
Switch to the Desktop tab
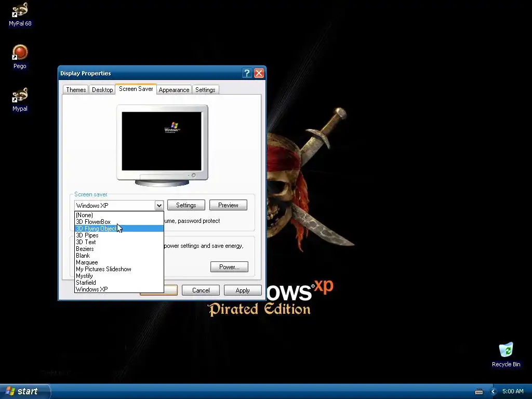(102, 89)
